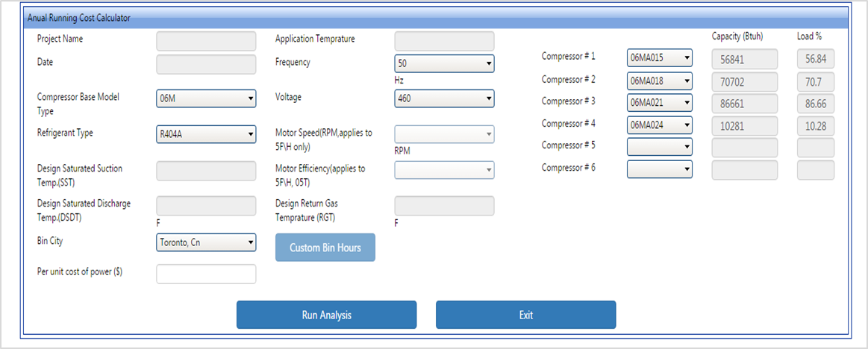Click the Compressor # 1 label
The image size is (868, 349).
tap(569, 56)
